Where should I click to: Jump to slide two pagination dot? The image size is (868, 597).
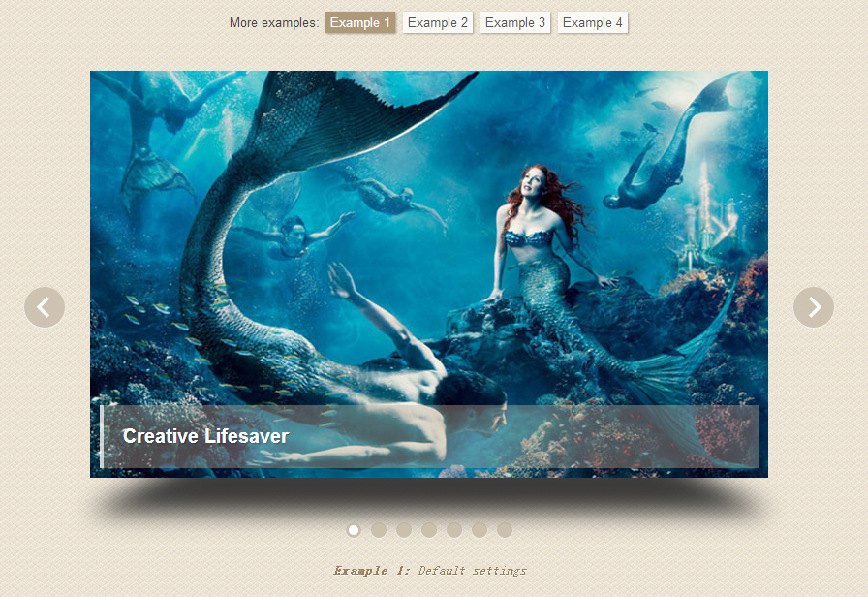pos(379,530)
